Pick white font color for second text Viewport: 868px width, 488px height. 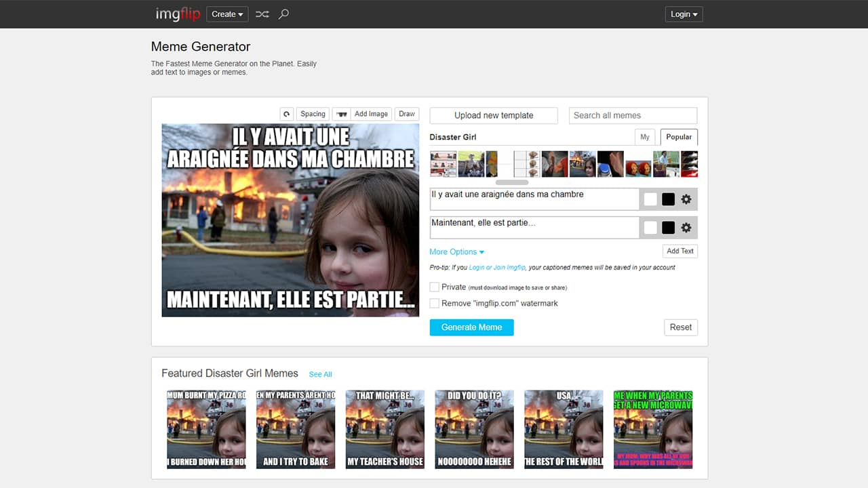point(650,228)
